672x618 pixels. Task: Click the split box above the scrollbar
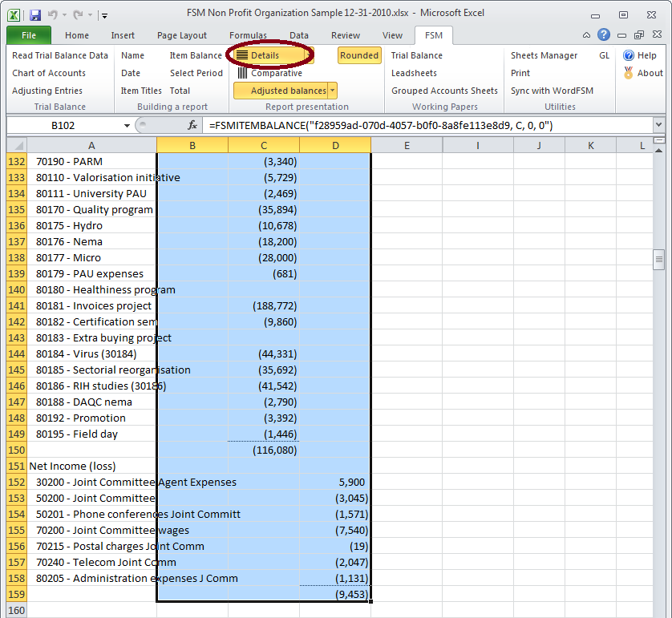658,140
